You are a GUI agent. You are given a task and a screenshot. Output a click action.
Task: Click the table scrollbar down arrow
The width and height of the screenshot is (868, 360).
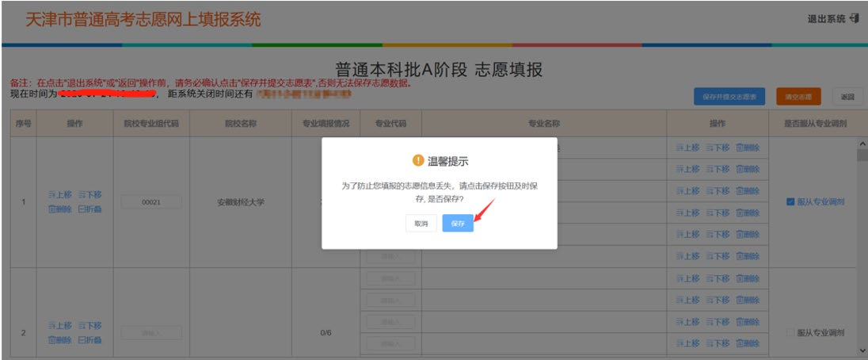[x=862, y=350]
